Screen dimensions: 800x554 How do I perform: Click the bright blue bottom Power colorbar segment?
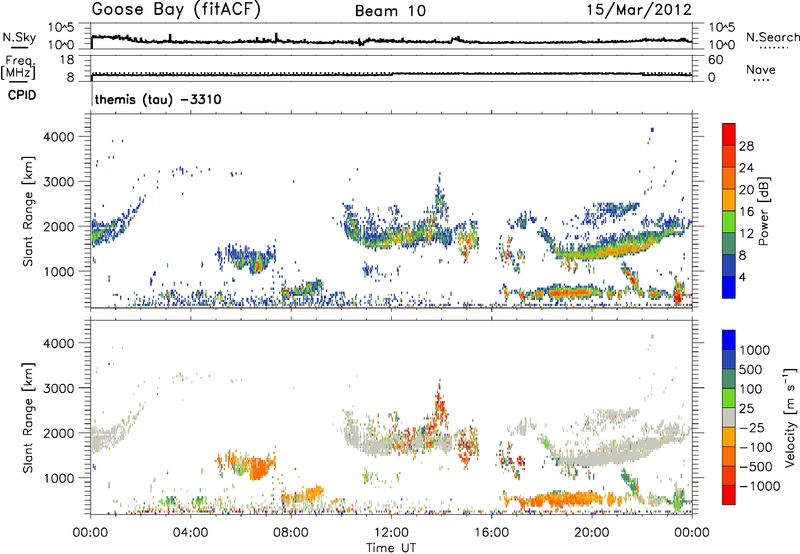tap(729, 287)
